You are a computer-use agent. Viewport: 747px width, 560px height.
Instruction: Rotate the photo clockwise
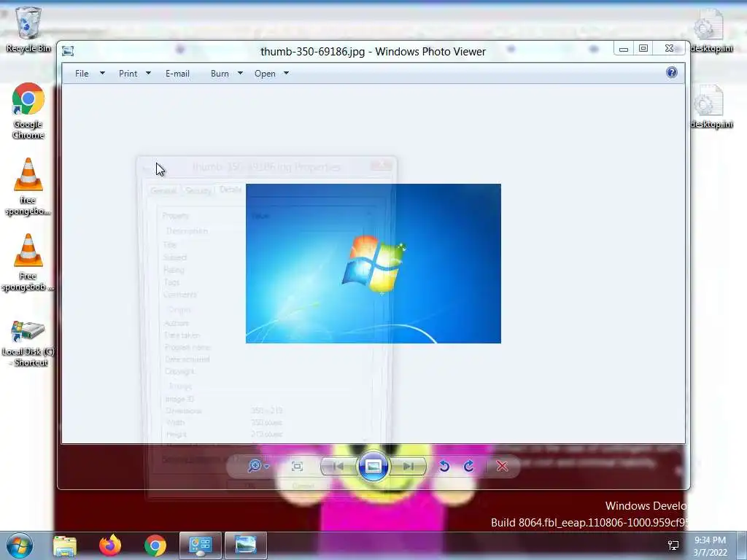point(469,466)
